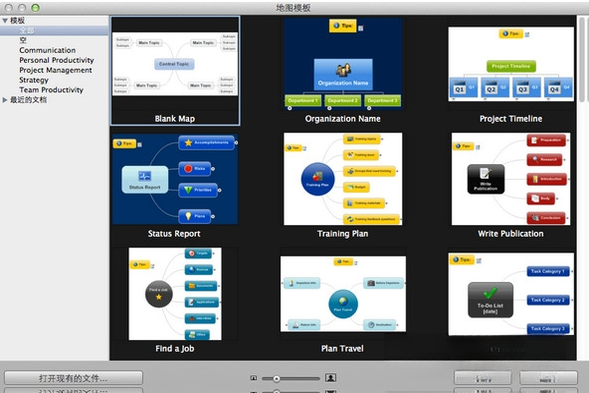This screenshot has width=589, height=393.
Task: Select Personal Productivity category
Action: tap(56, 60)
